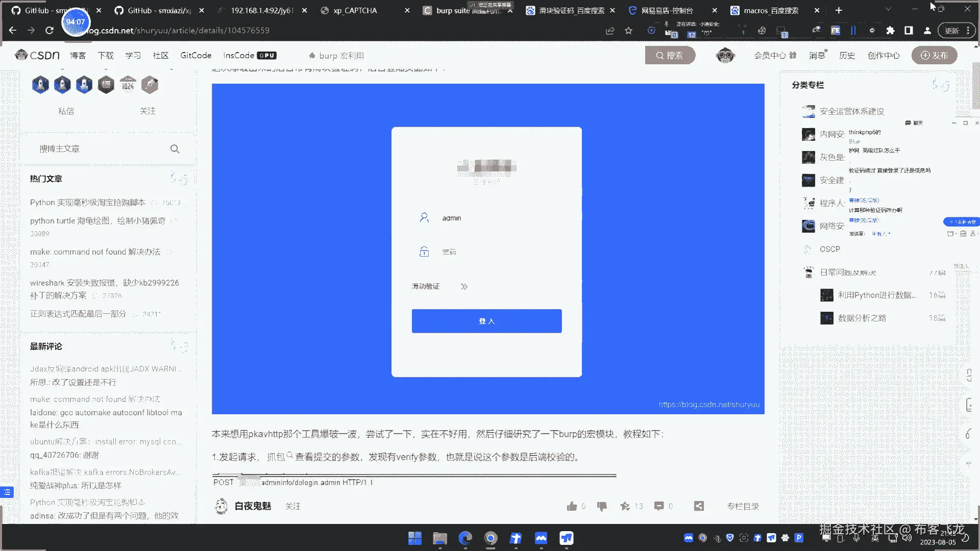Click the share icon below article
Screen dimensions: 980x551
(x=699, y=506)
